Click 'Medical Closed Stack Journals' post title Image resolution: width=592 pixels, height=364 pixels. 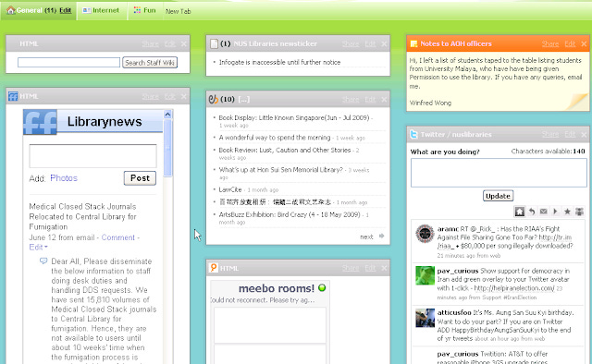pos(82,216)
